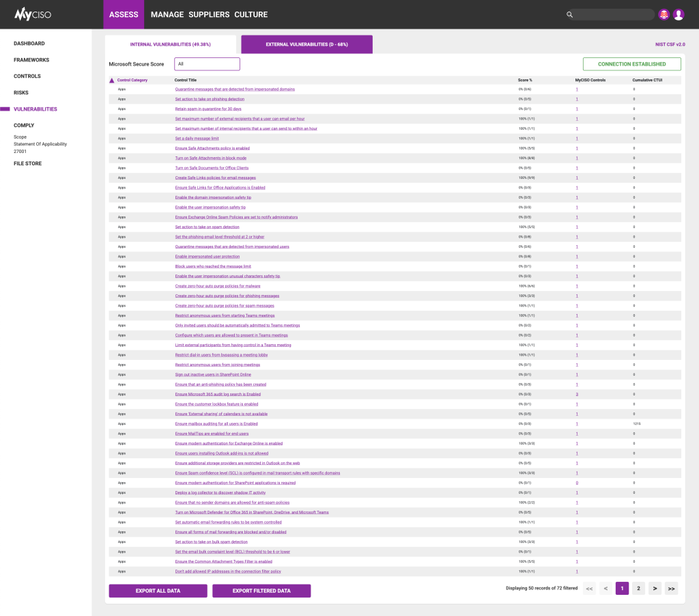Select VULNERABILITIES in the sidebar
699x616 pixels.
pos(36,109)
